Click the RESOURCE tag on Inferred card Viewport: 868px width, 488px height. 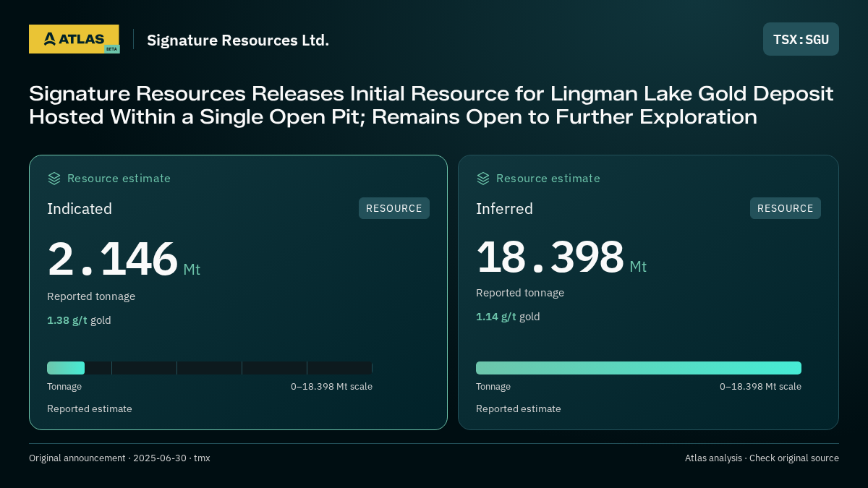(786, 208)
